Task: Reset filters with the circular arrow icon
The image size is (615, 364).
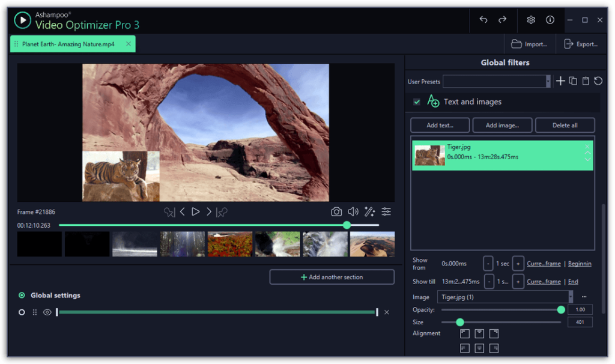Action: (598, 81)
